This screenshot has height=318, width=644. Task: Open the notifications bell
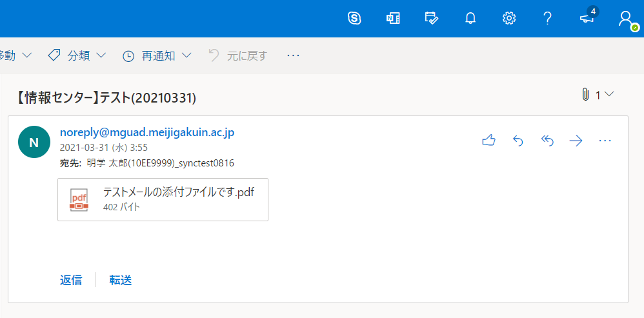click(470, 18)
